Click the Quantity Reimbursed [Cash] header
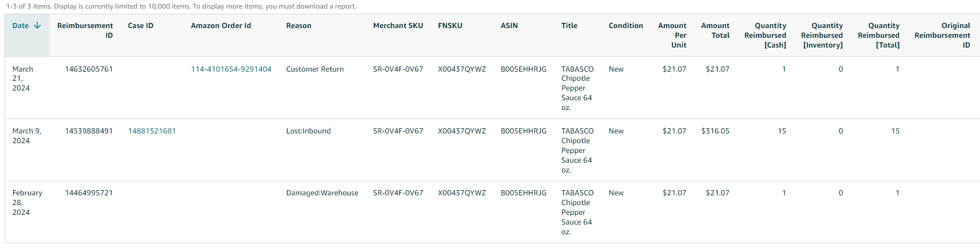Viewport: 980px width, 248px height. tap(765, 36)
